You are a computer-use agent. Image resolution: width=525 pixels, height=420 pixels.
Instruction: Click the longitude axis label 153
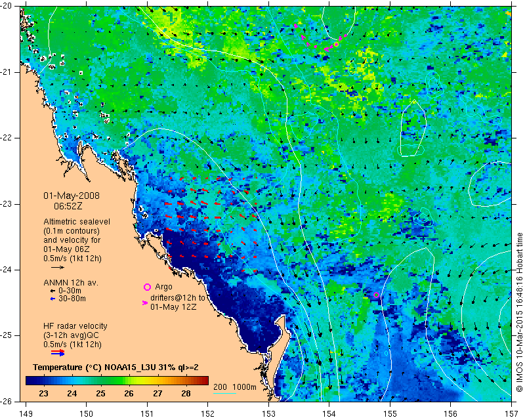[x=268, y=413]
